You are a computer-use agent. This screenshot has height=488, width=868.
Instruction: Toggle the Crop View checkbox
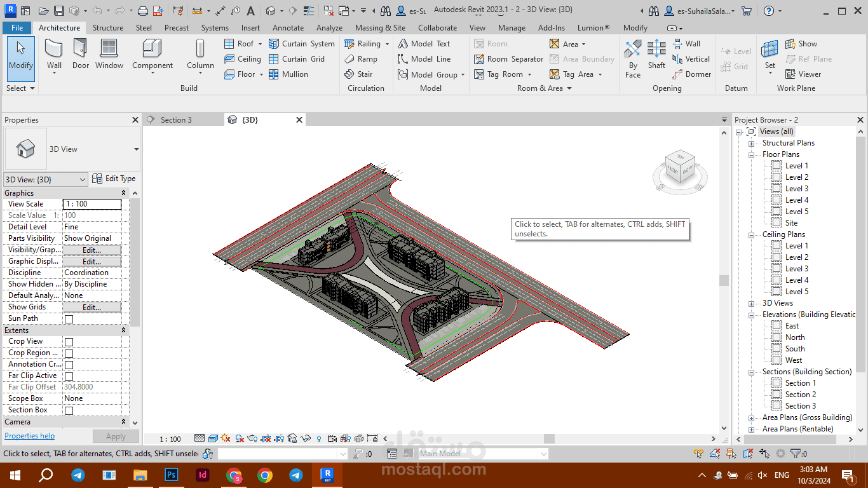pyautogui.click(x=69, y=342)
